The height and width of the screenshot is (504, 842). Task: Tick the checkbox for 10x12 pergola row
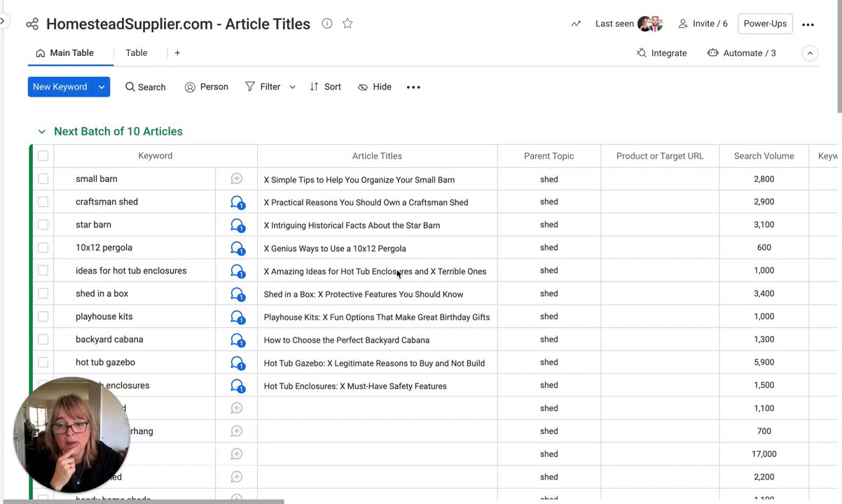point(43,248)
